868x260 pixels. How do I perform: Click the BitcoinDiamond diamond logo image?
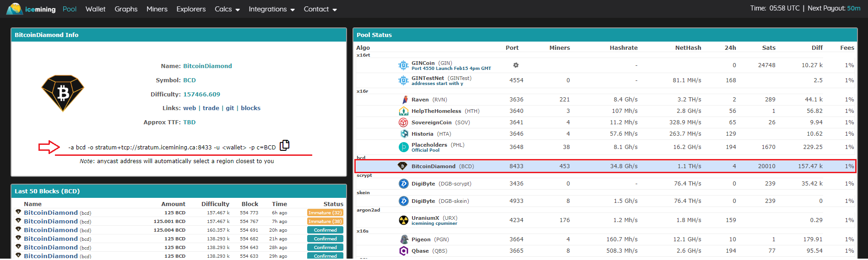[63, 93]
